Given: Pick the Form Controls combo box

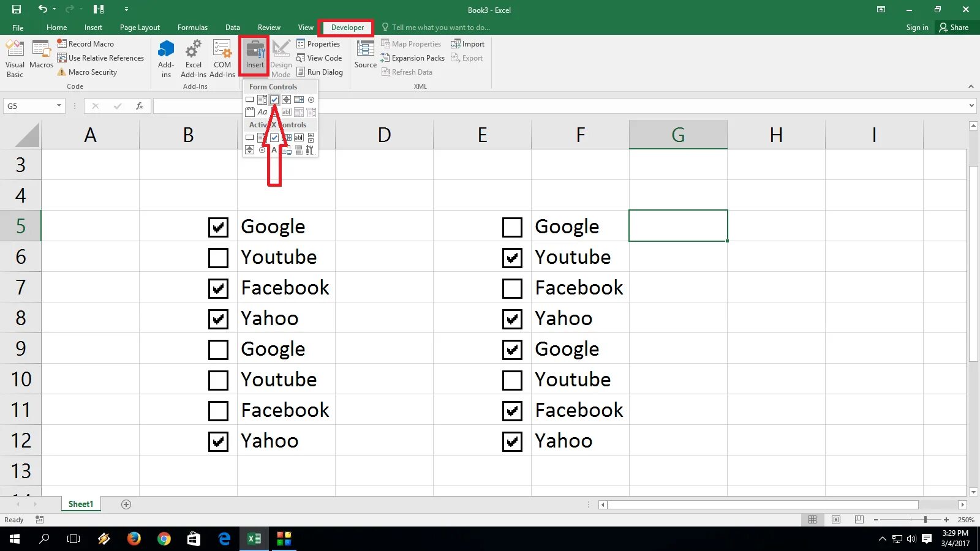Looking at the screenshot, I should 262,100.
